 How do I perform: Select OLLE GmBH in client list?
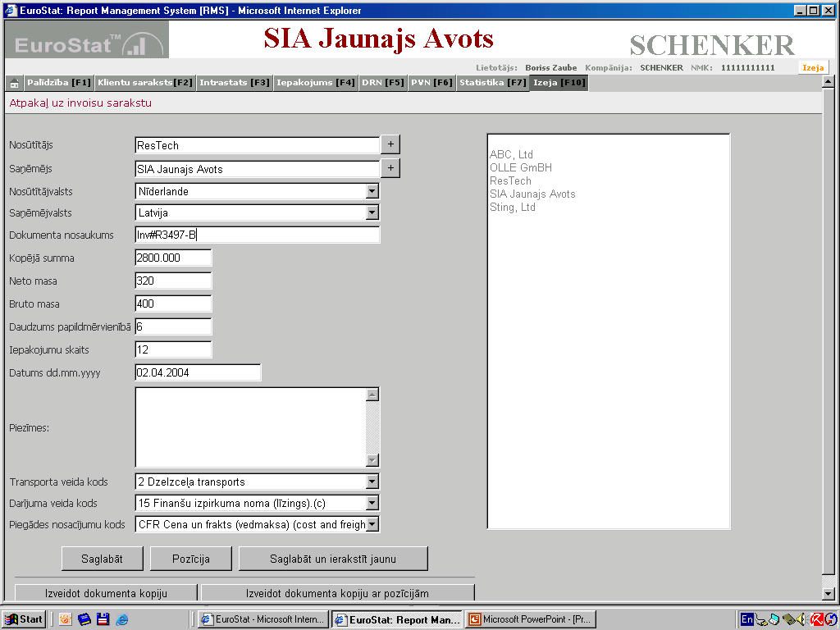tap(521, 167)
